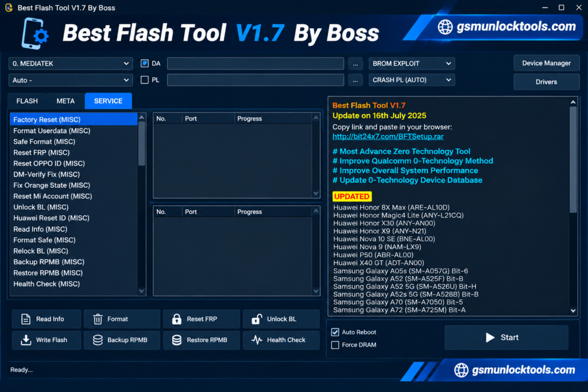588x392 pixels.
Task: Select Health Check (MISC) list entry
Action: coord(73,284)
